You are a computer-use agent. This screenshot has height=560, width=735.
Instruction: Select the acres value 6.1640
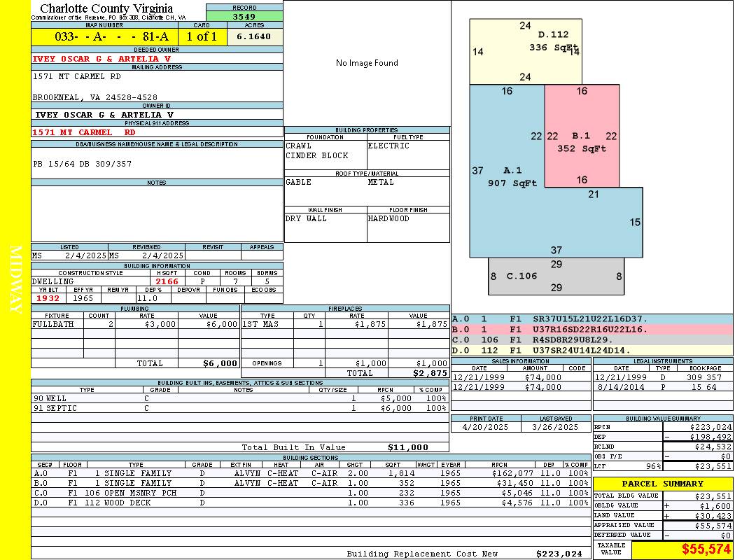pyautogui.click(x=253, y=36)
